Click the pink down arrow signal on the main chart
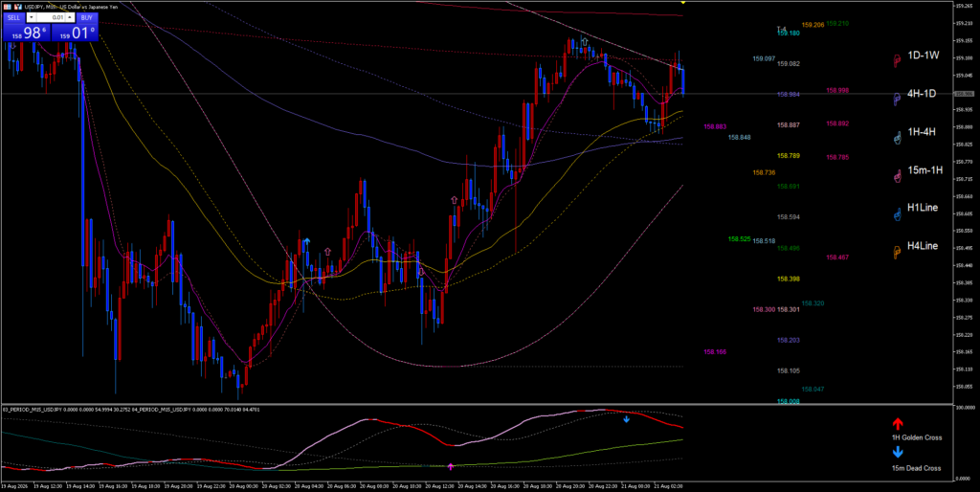The height and width of the screenshot is (492, 980). click(x=422, y=273)
